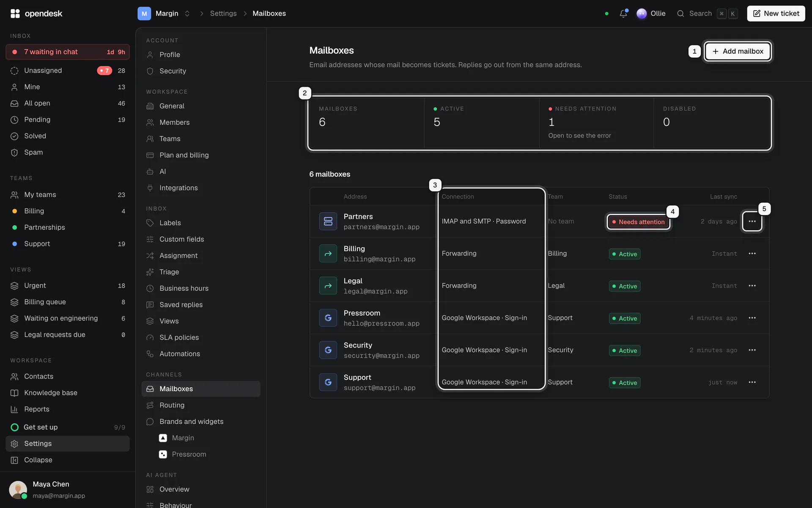Click the Settings breadcrumb link
Screen dimensions: 812x508
coord(223,14)
